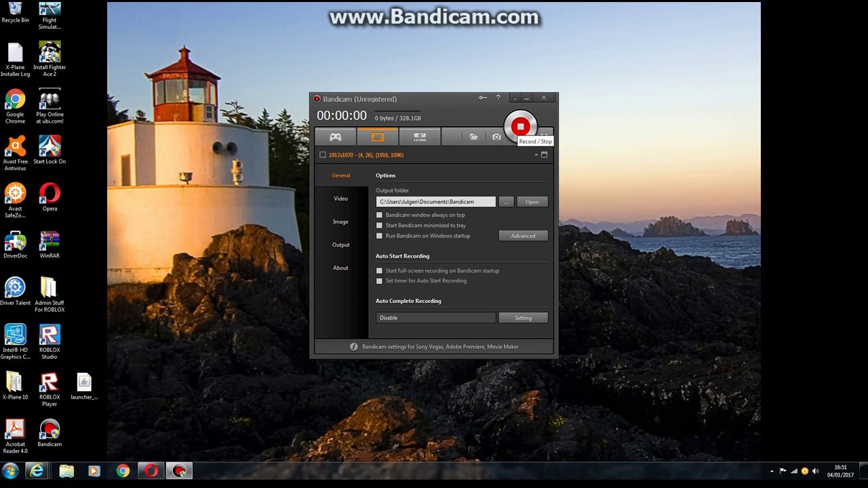Click the rectangle area selection icon

pyautogui.click(x=322, y=155)
